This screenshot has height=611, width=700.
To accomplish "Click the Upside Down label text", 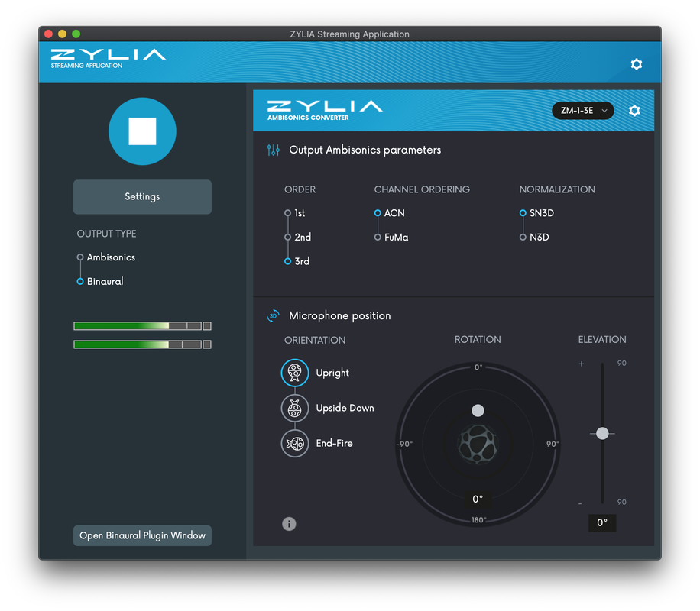I will 345,408.
